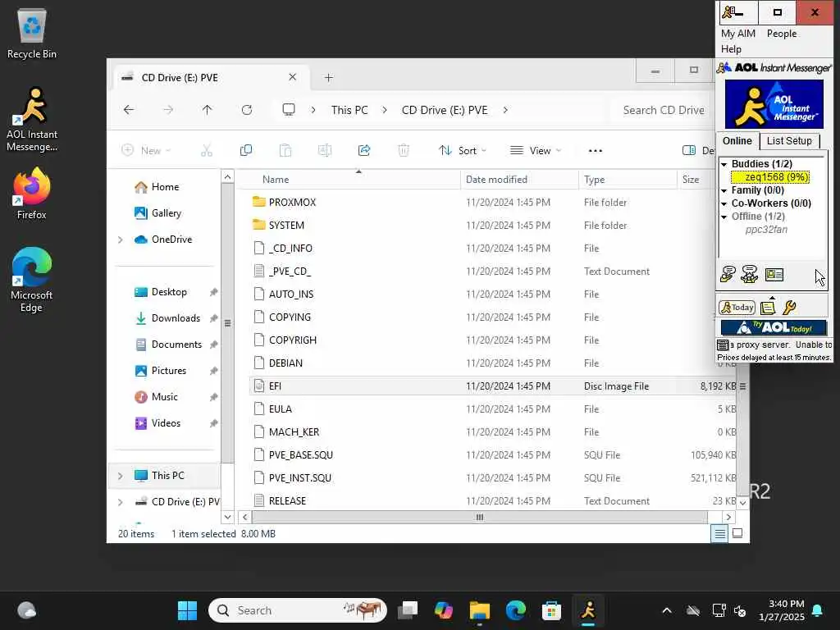This screenshot has width=840, height=630.
Task: Switch to the Online tab in AIM
Action: [737, 140]
